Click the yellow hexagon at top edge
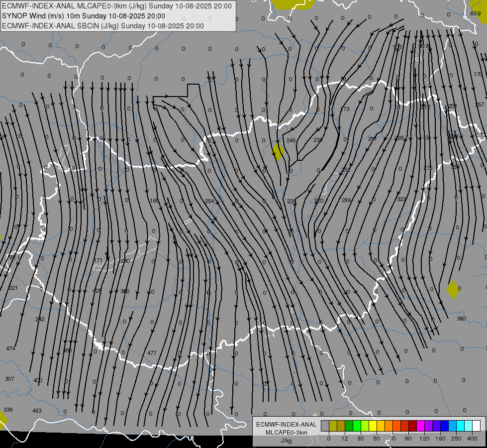This screenshot has height=448, width=487. click(x=293, y=4)
